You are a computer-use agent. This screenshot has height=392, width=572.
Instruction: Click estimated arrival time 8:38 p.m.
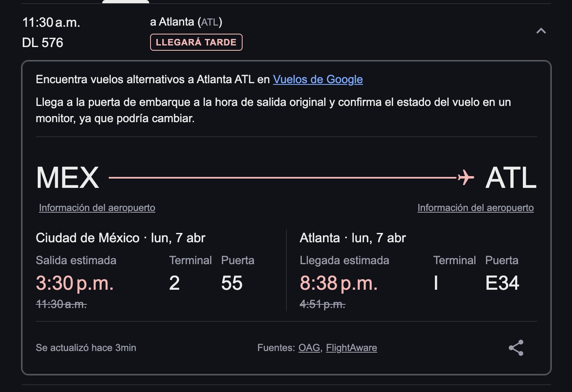339,283
